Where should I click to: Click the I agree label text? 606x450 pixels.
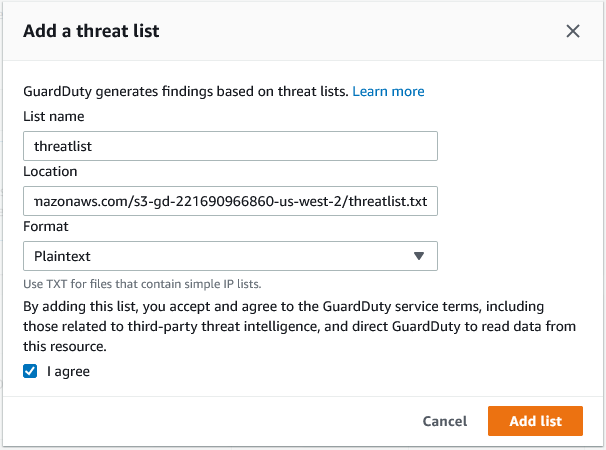point(68,372)
